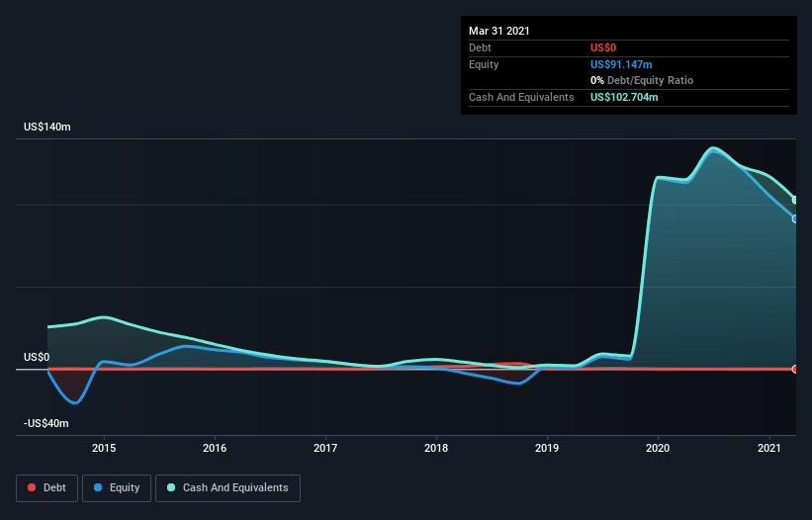Select the 2019 x-axis label

[x=547, y=448]
